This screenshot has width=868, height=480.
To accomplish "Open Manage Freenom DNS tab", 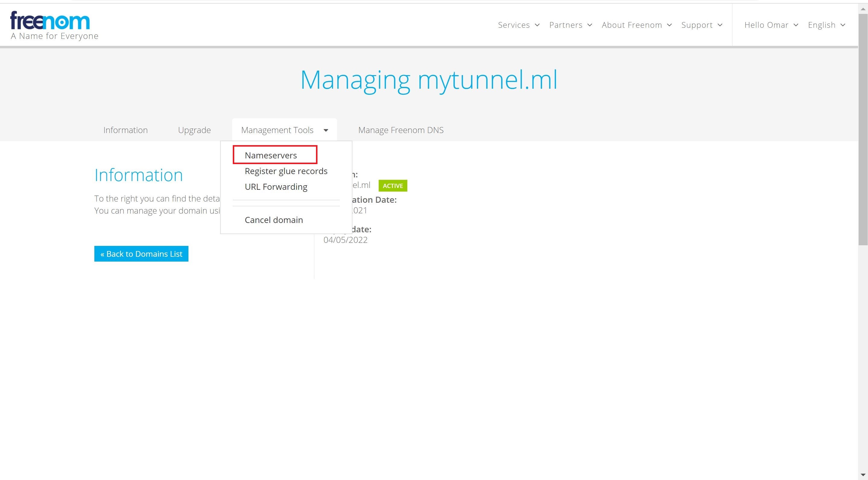I will coord(401,130).
